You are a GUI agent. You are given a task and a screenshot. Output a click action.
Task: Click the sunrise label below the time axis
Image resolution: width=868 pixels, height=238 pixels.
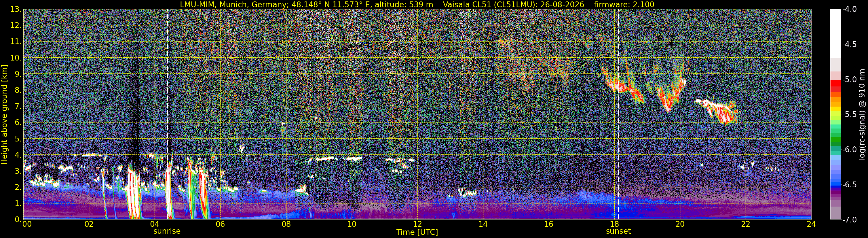click(167, 231)
